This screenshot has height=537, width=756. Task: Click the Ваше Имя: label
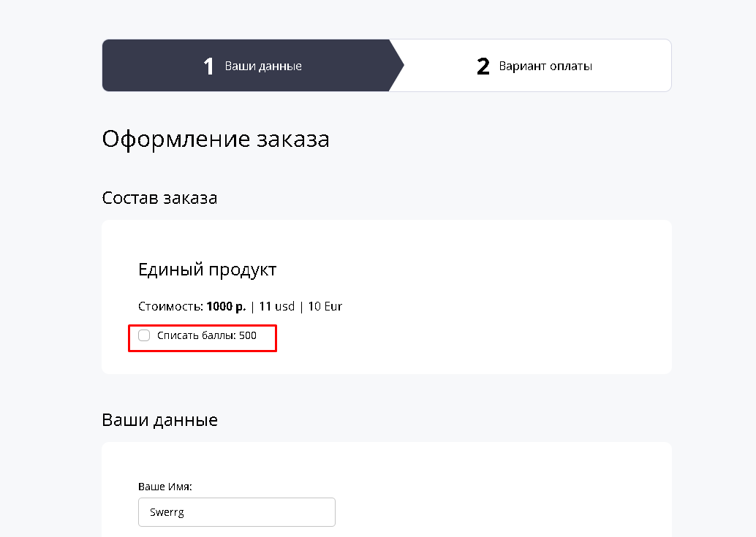pyautogui.click(x=165, y=487)
